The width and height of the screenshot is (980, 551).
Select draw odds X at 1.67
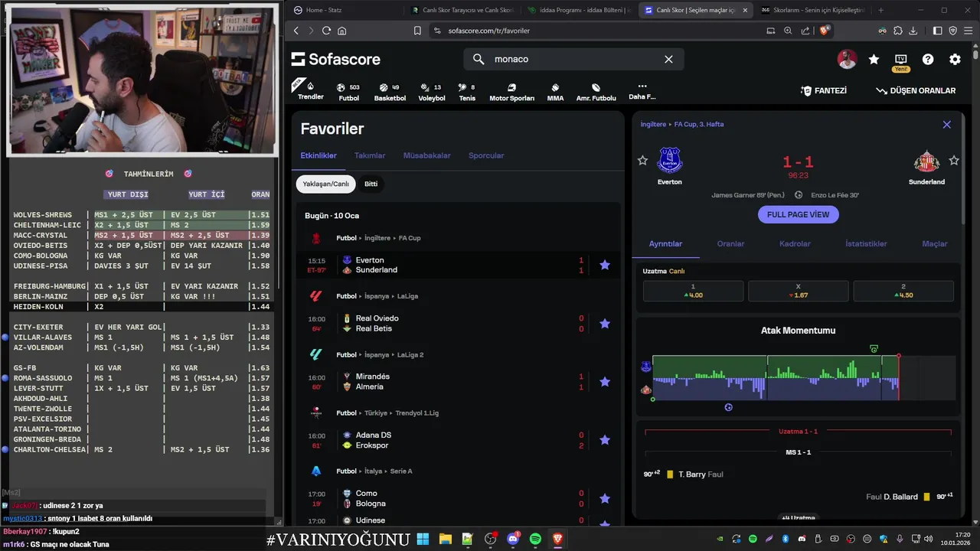[798, 291]
